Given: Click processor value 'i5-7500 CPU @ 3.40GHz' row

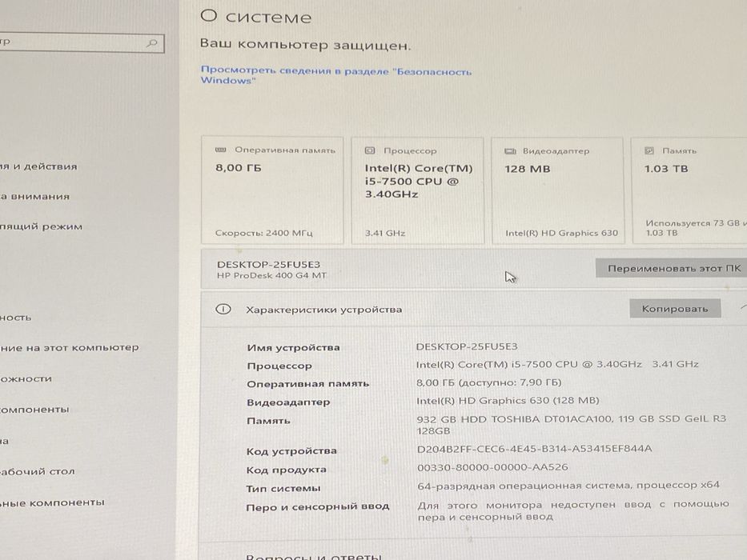Looking at the screenshot, I should click(x=557, y=364).
